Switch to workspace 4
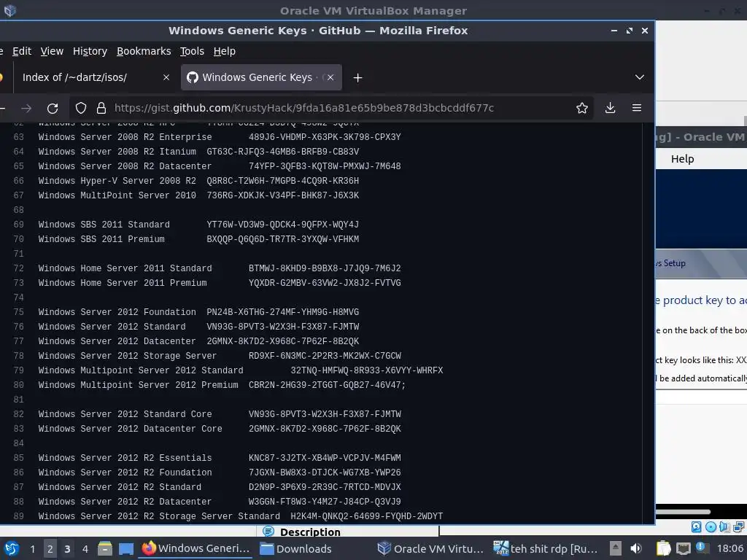Screen dimensions: 747x560 click(85, 549)
